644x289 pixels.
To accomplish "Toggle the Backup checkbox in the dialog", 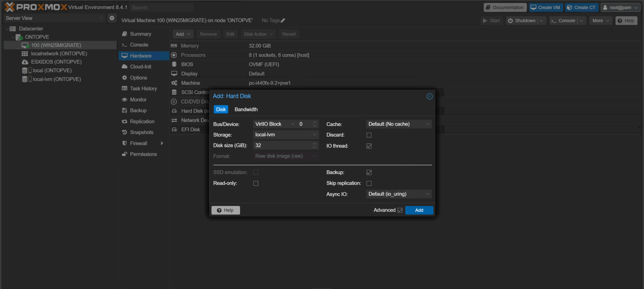I will (369, 172).
